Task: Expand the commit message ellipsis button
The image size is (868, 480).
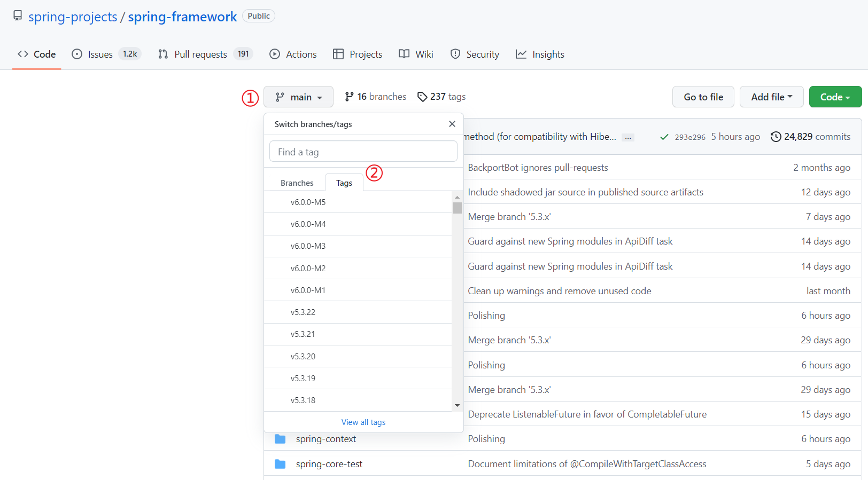Action: point(628,137)
